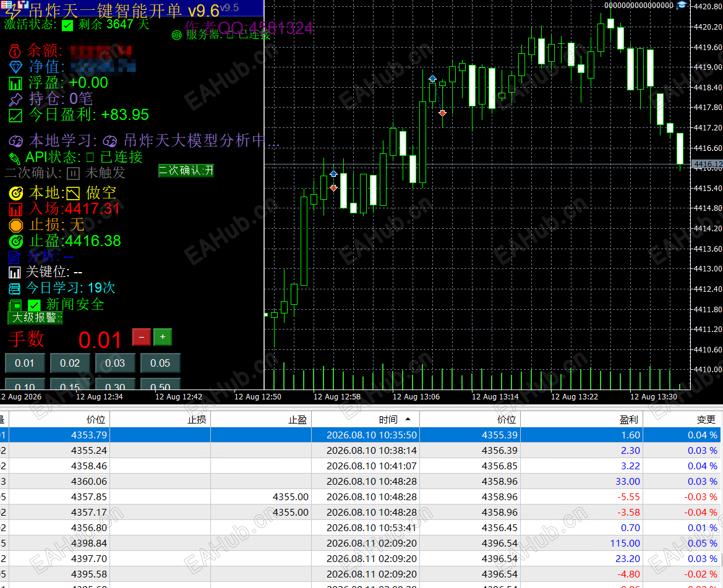Click the 止盈 value 4416.38 in panel
The image size is (723, 588).
point(93,241)
